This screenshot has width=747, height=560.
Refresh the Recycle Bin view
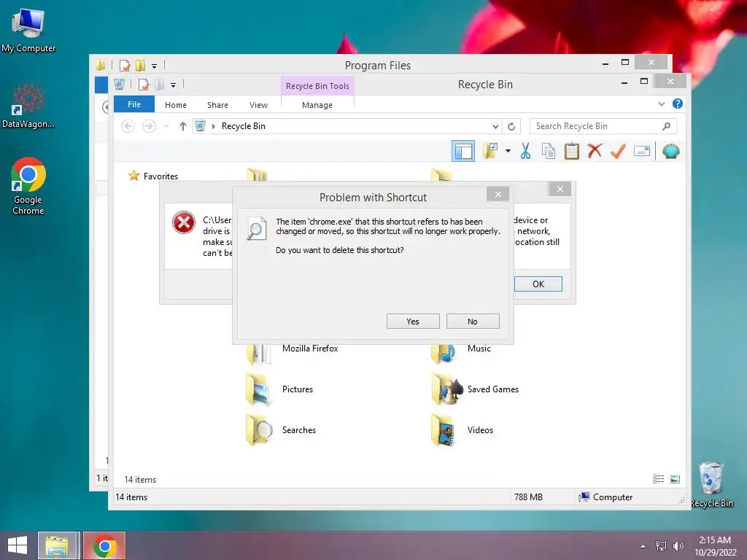tap(511, 126)
